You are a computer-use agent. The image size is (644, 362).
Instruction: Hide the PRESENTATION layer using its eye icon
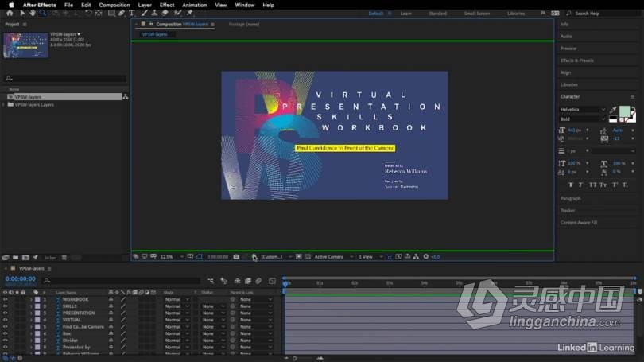click(x=6, y=313)
